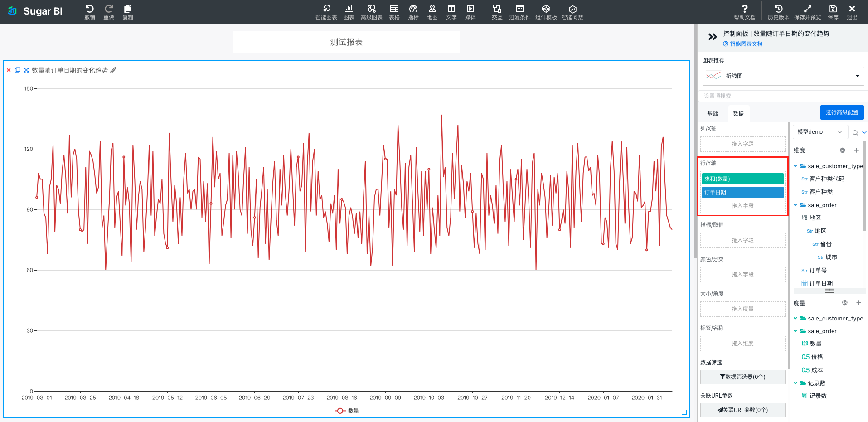Image resolution: width=868 pixels, height=422 pixels.
Task: Click the 求和(数量) field tag
Action: tap(742, 179)
